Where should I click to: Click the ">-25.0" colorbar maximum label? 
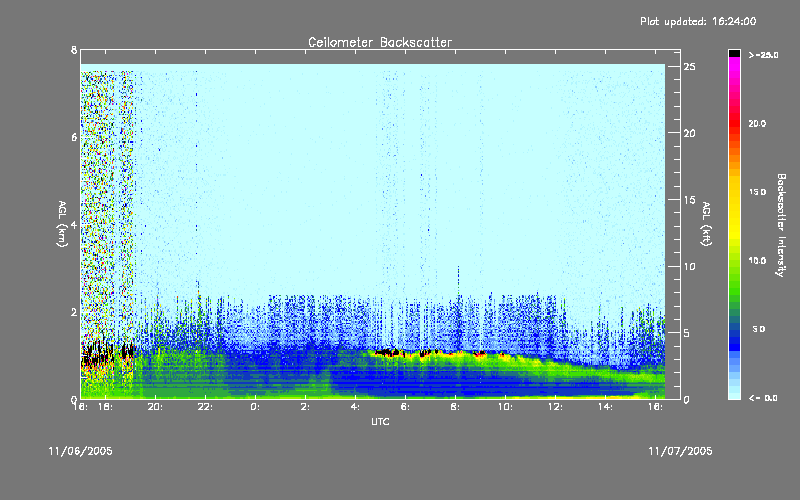tap(764, 55)
